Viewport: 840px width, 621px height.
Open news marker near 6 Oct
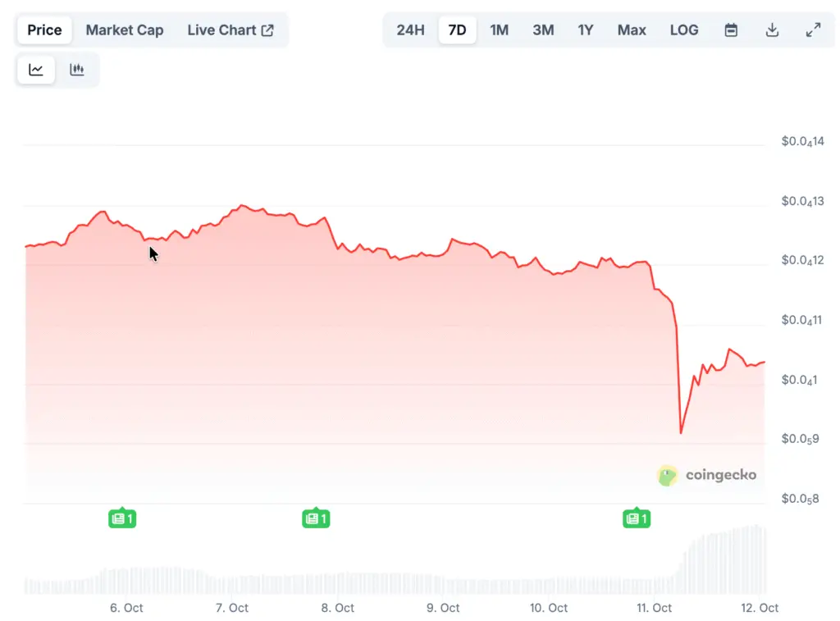[x=122, y=518]
